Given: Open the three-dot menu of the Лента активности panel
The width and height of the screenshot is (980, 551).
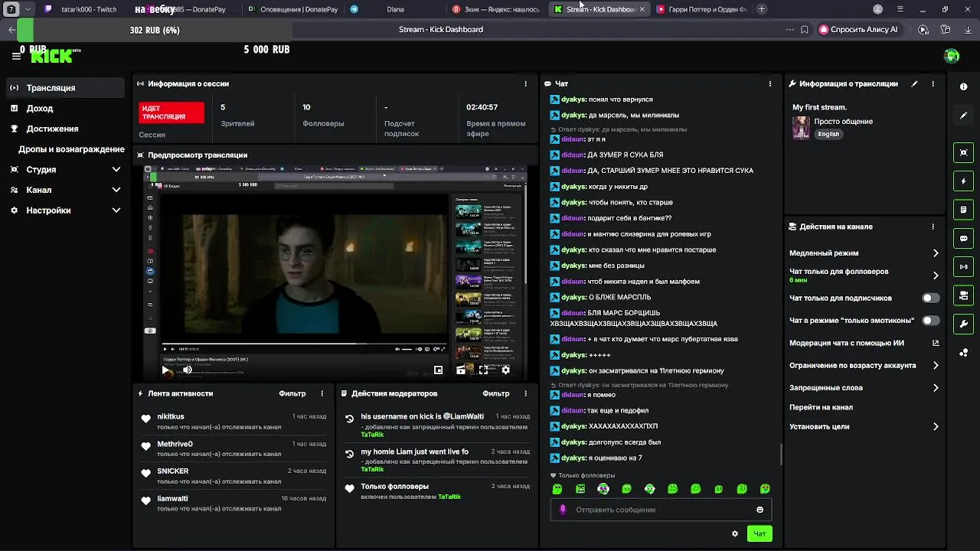Looking at the screenshot, I should click(322, 393).
